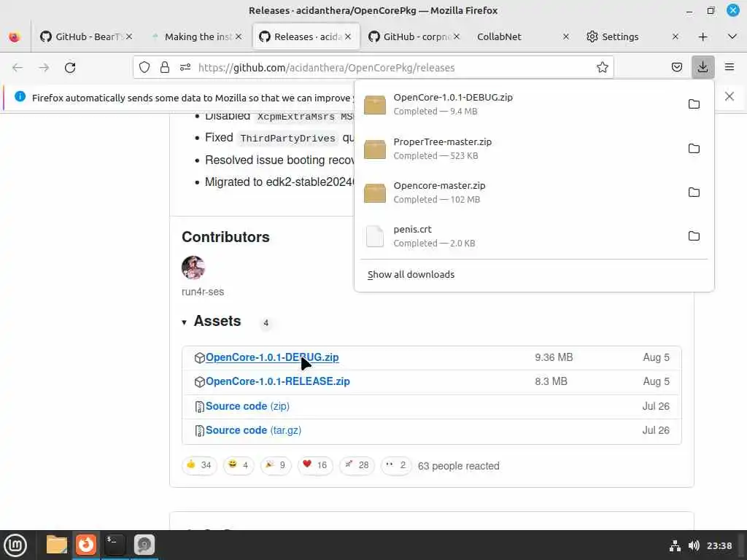
Task: Show ProperTree-master.zip in folder
Action: 694,148
